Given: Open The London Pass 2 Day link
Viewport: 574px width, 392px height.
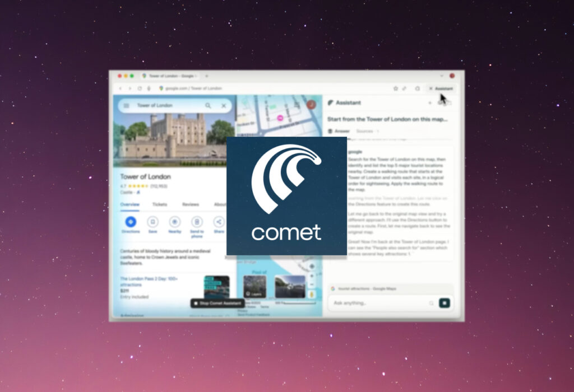Looking at the screenshot, I should [x=149, y=282].
